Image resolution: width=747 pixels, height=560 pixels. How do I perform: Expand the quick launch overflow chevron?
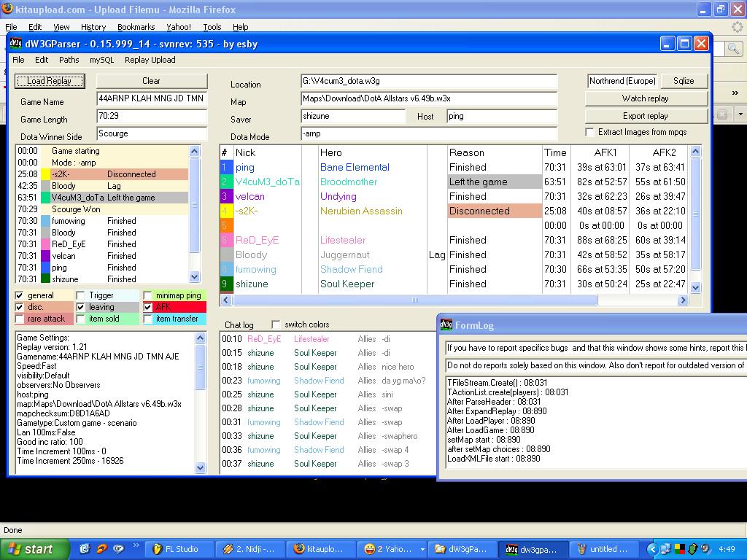(x=136, y=545)
